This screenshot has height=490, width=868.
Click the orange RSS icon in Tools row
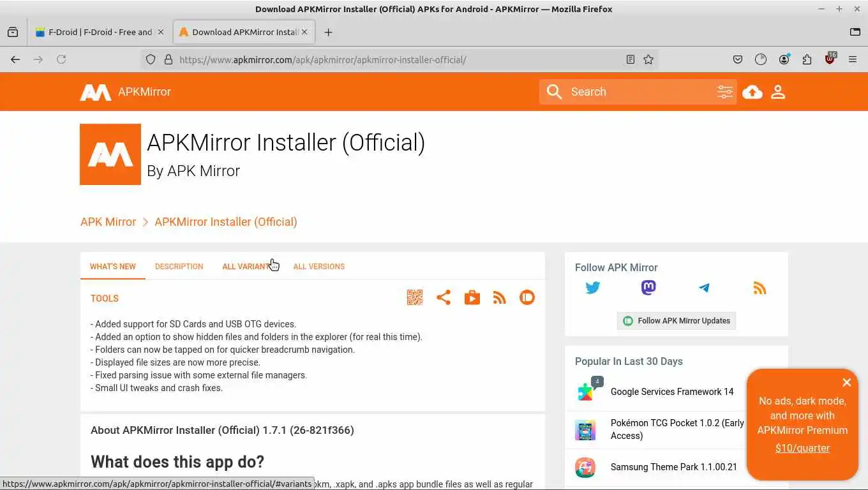point(500,297)
